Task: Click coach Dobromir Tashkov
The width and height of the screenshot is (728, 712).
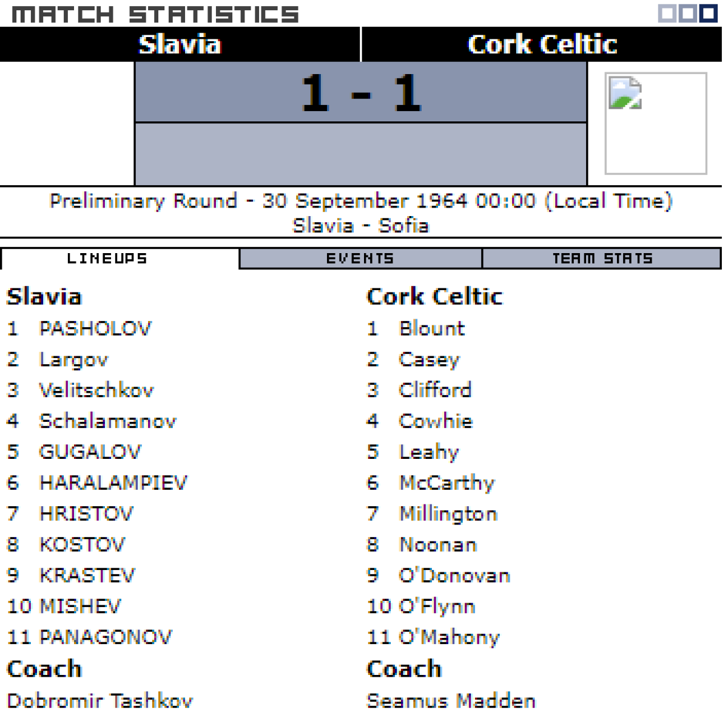Action: coord(99,700)
